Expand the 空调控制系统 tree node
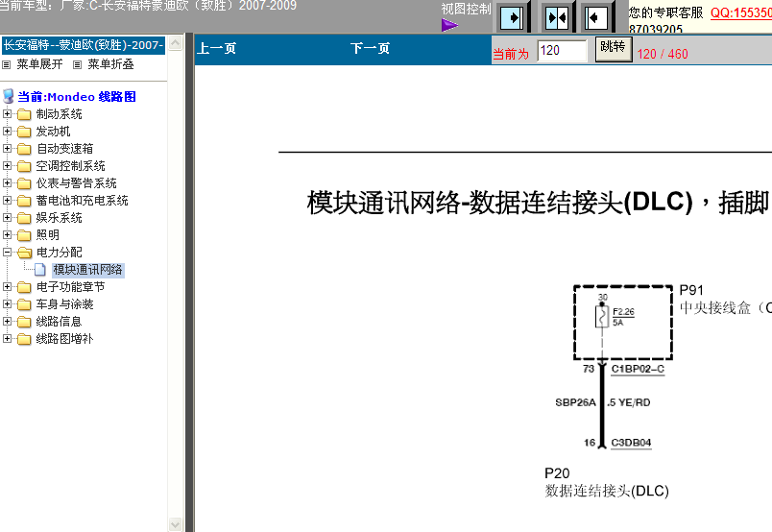The height and width of the screenshot is (532, 772). (7, 165)
